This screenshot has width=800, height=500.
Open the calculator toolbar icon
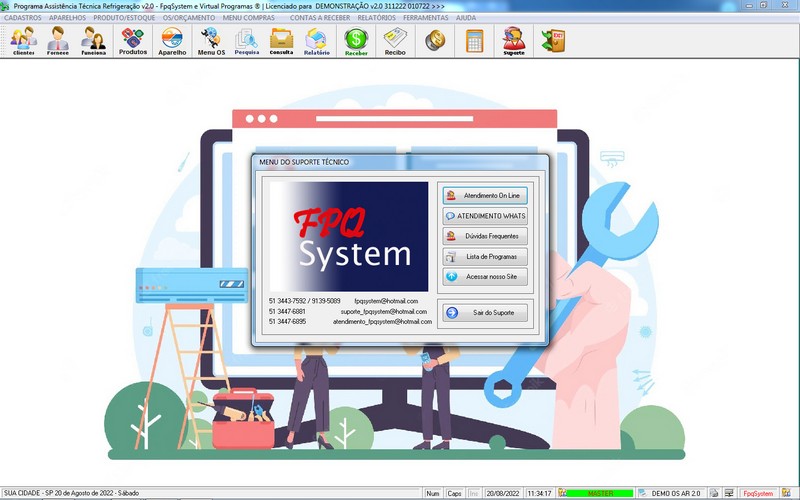pyautogui.click(x=474, y=41)
